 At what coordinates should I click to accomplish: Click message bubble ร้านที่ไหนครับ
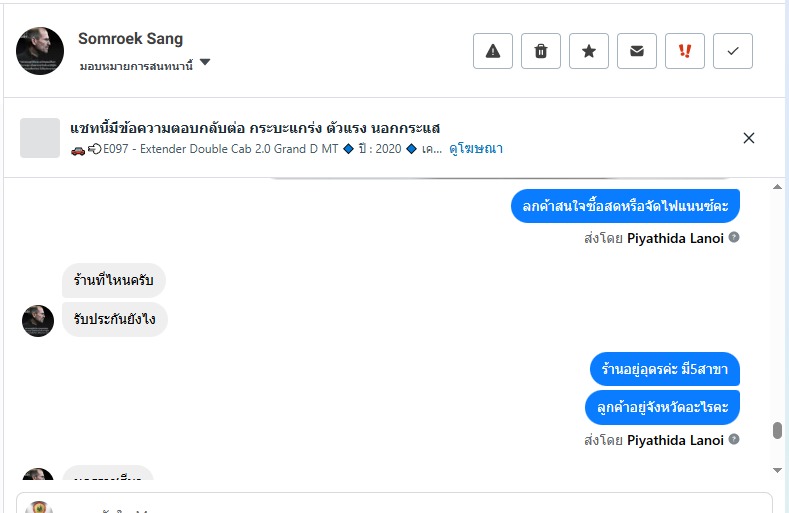click(x=113, y=280)
